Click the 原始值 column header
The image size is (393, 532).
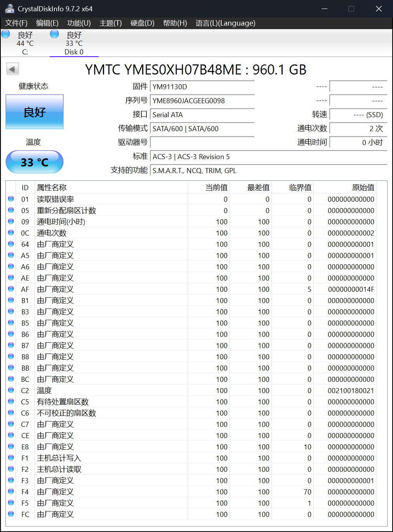click(x=363, y=188)
